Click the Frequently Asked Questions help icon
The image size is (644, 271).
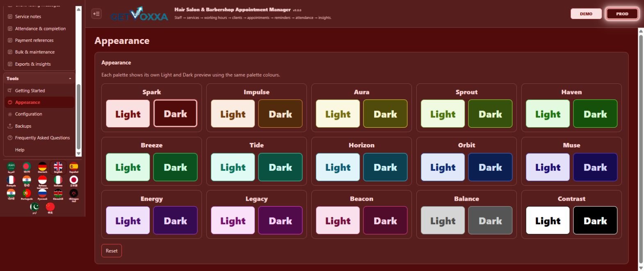(x=10, y=138)
